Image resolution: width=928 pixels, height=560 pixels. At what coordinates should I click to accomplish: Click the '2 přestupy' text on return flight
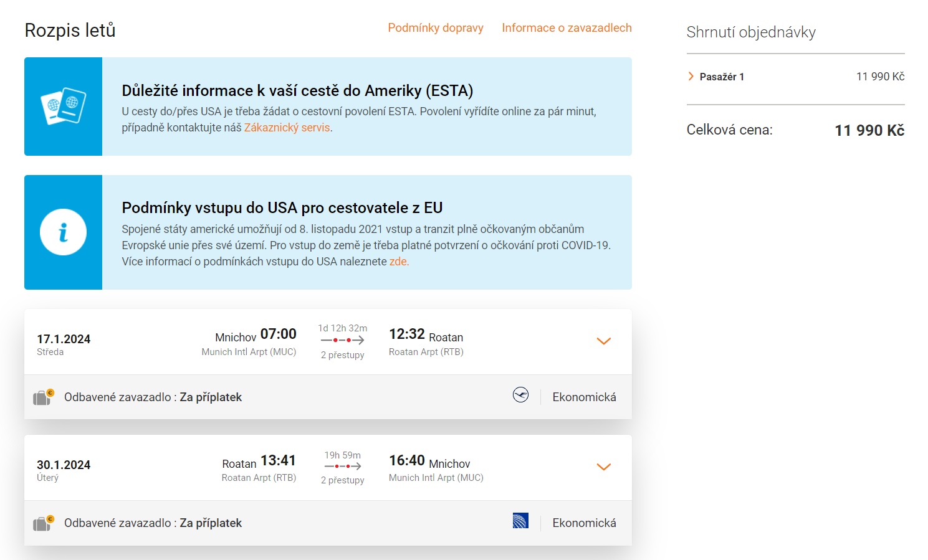(x=342, y=480)
